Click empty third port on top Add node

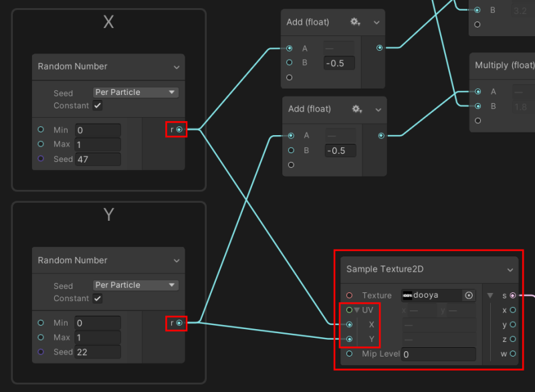point(290,78)
